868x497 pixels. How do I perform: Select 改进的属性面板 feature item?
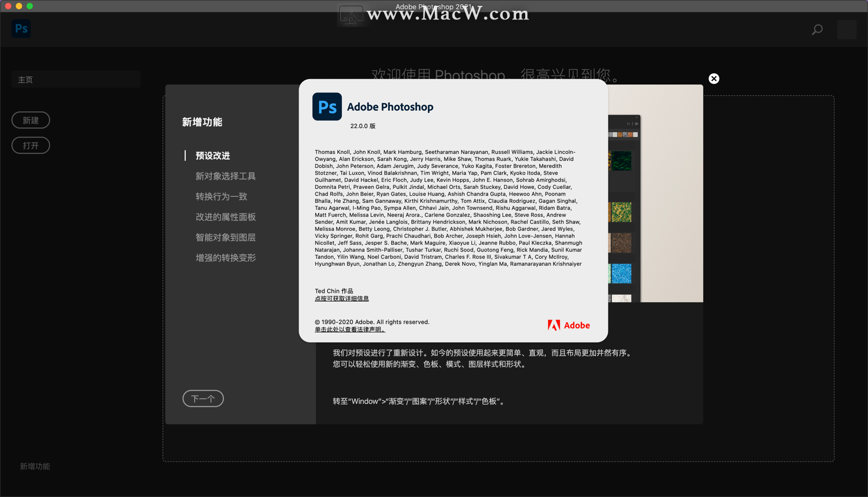(225, 217)
